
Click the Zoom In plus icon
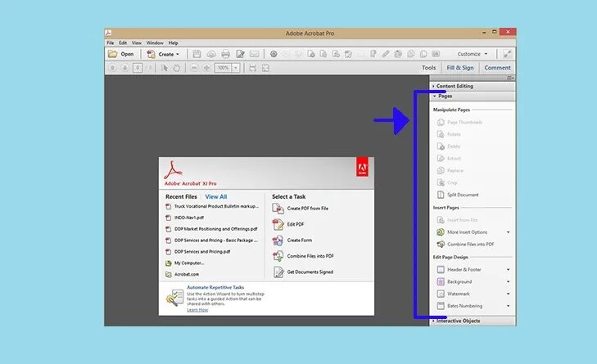[206, 68]
